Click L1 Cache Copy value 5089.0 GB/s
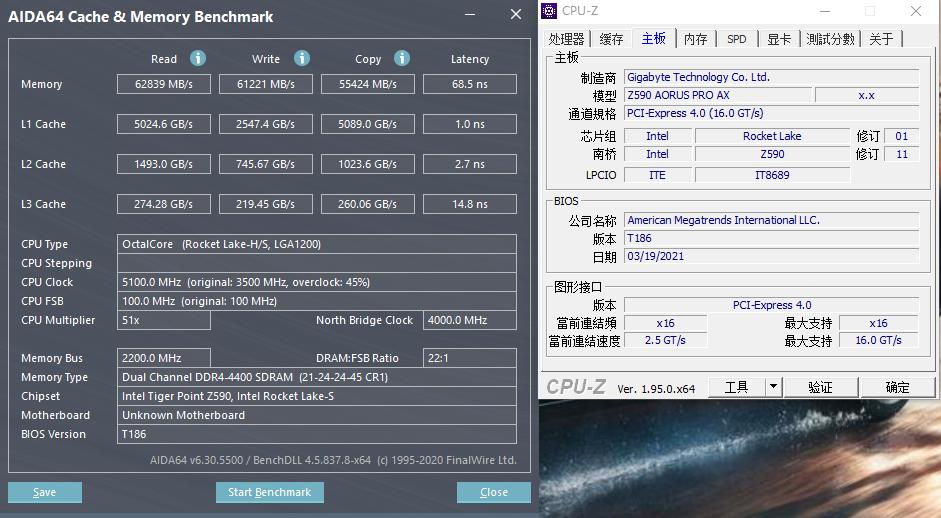This screenshot has height=518, width=941. click(368, 124)
